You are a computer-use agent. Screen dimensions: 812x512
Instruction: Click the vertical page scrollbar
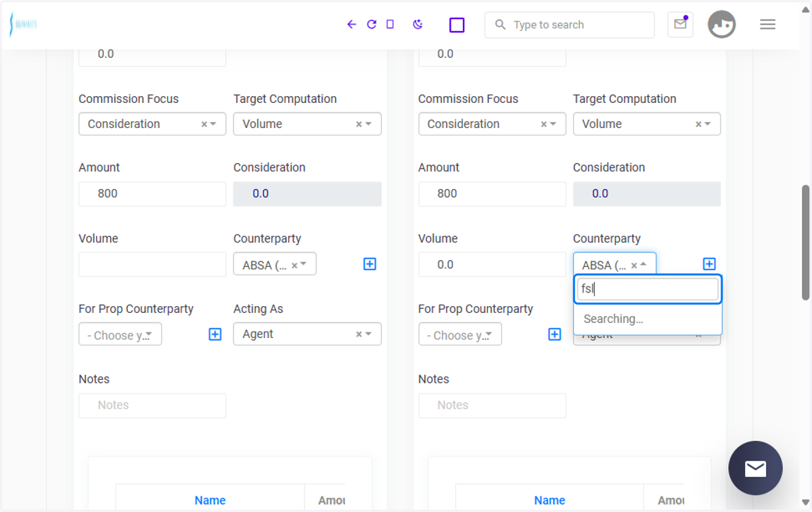805,242
